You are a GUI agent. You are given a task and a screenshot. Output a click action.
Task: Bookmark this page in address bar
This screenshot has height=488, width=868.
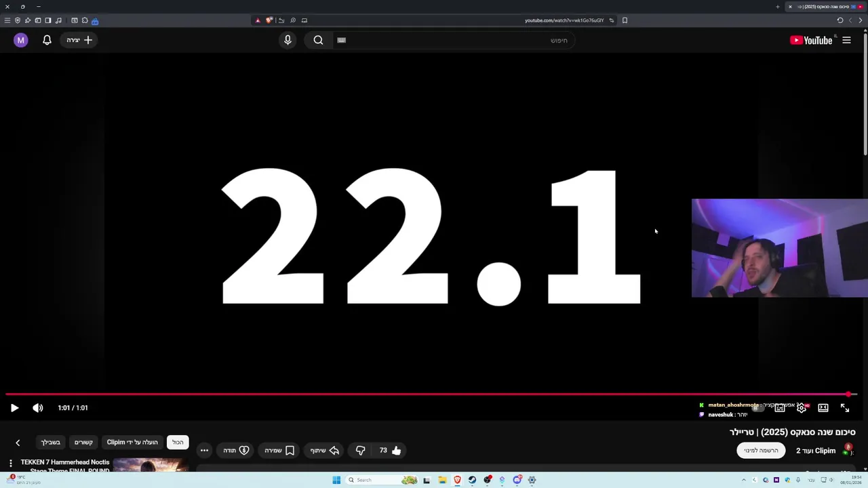[625, 20]
